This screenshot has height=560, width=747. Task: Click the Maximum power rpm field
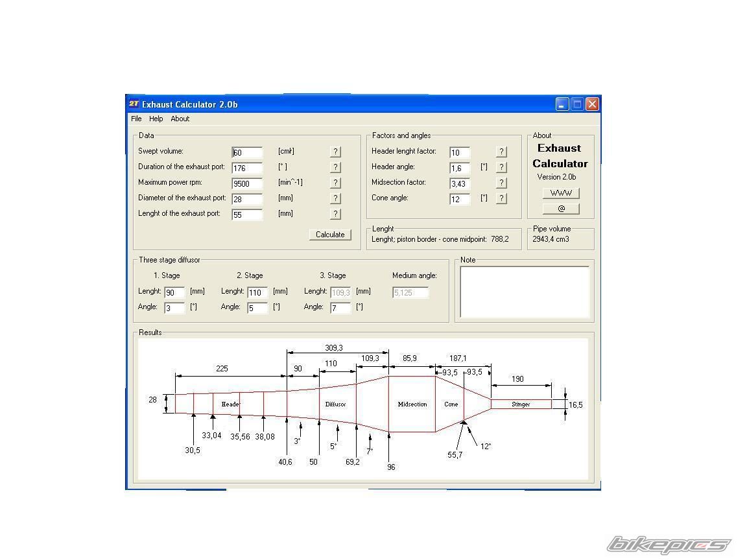tap(247, 183)
